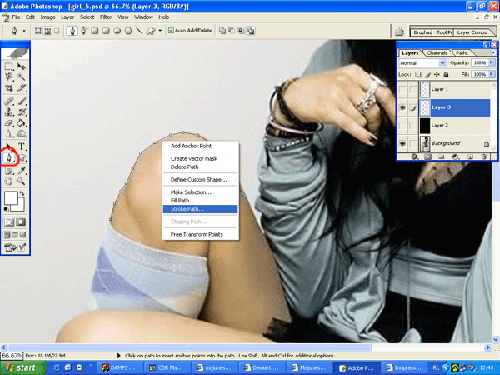Choose Add Anchor Point from context menu

click(x=200, y=146)
